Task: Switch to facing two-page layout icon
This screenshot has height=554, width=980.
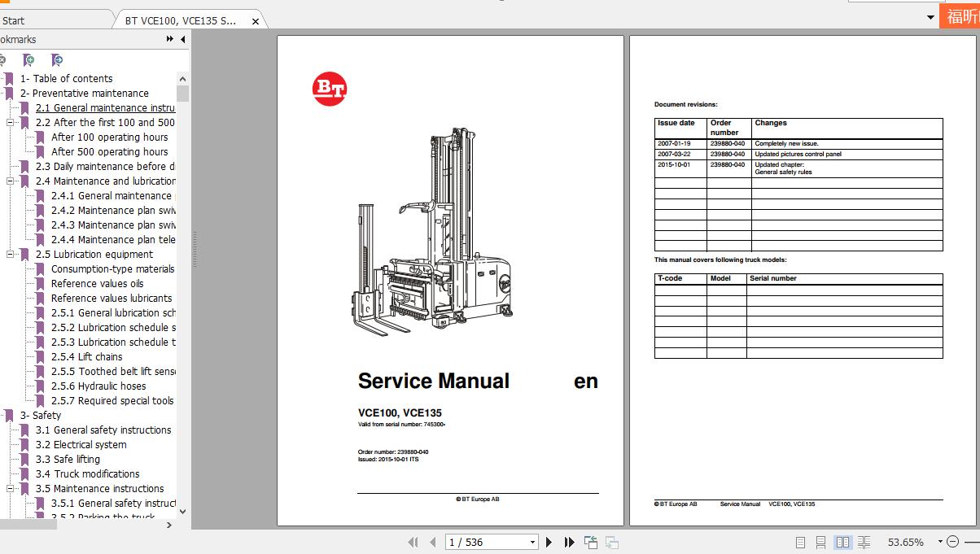Action: 844,541
